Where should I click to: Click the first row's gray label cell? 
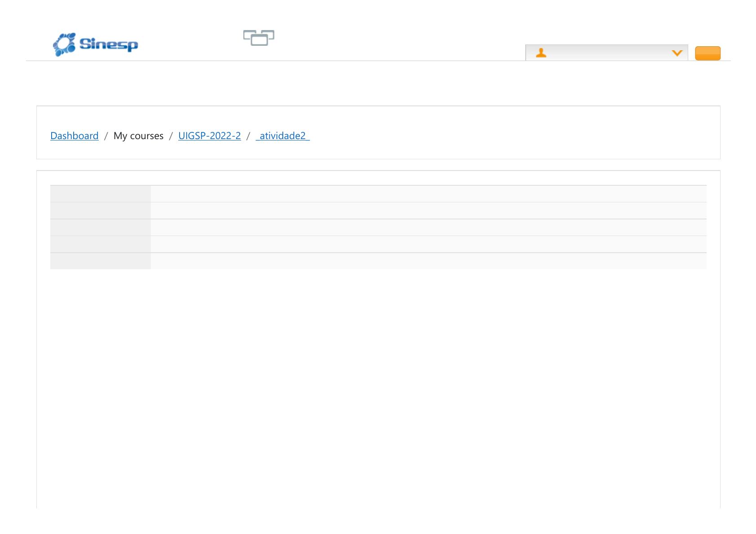100,194
